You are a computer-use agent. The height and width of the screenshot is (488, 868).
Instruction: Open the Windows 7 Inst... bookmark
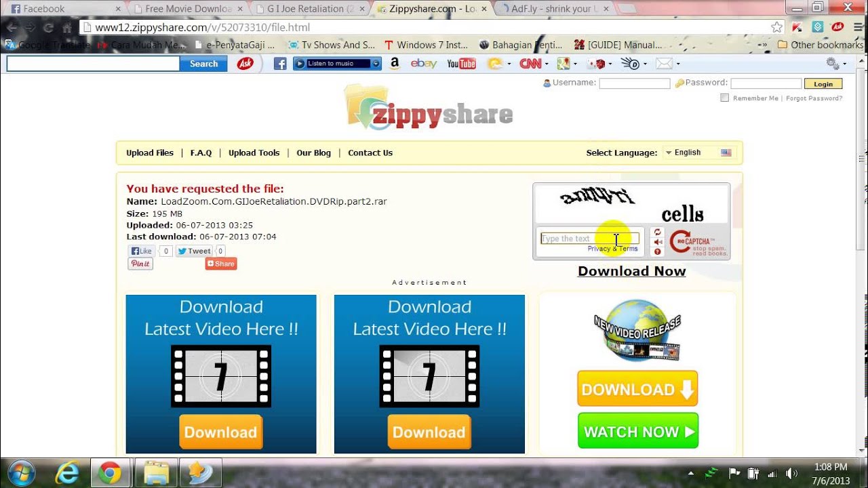426,45
